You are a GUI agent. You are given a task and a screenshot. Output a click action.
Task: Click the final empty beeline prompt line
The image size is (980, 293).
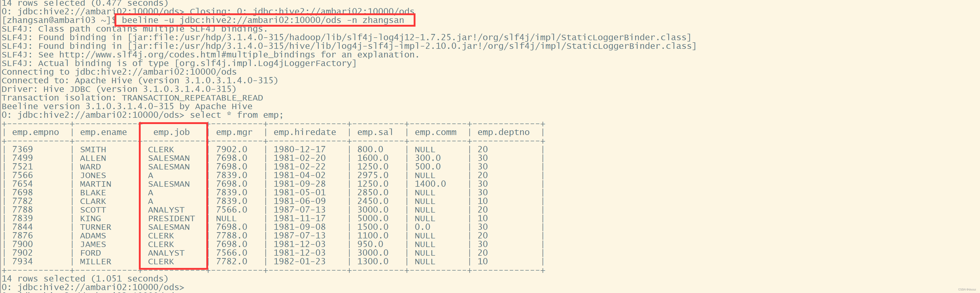pos(93,287)
